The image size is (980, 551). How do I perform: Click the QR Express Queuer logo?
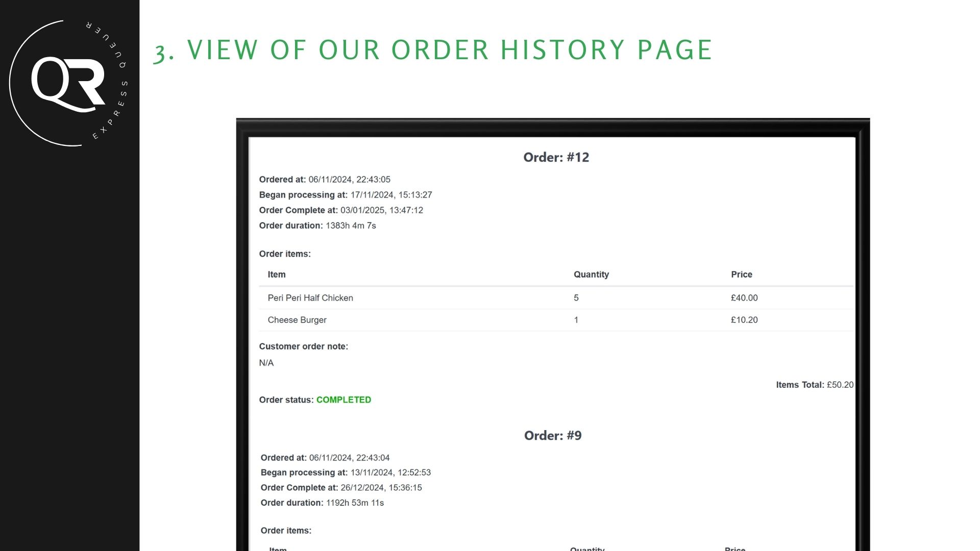[x=68, y=84]
